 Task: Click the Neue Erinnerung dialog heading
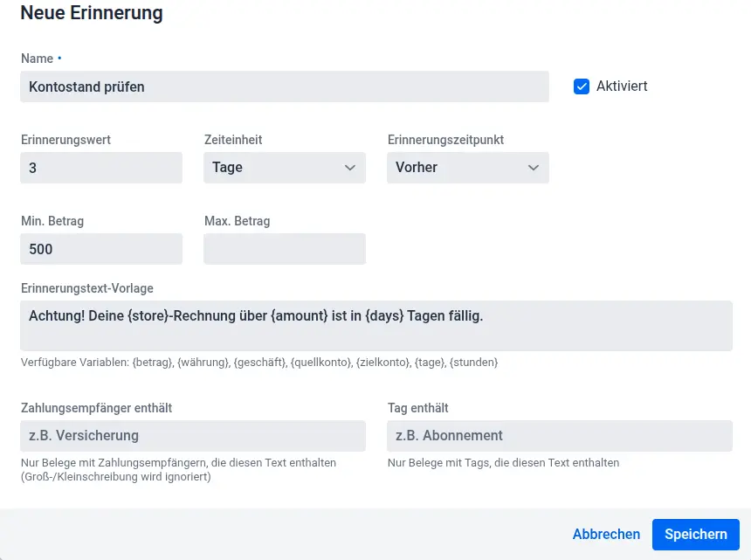[x=92, y=13]
